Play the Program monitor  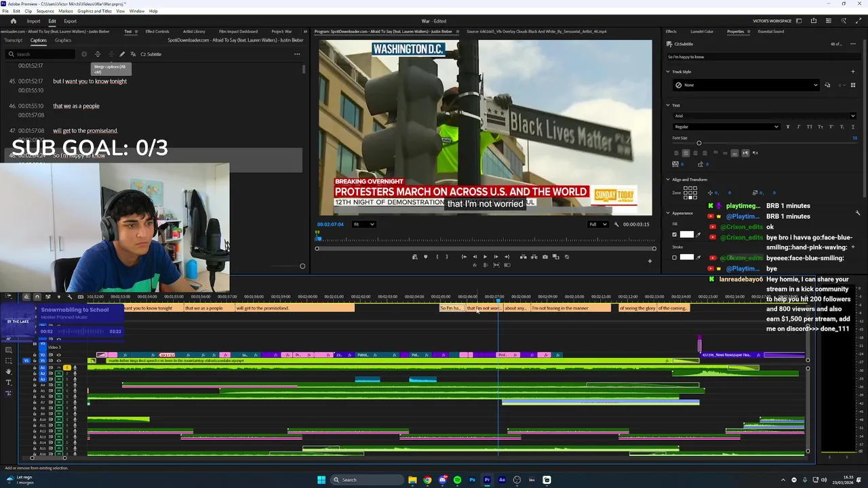click(485, 257)
